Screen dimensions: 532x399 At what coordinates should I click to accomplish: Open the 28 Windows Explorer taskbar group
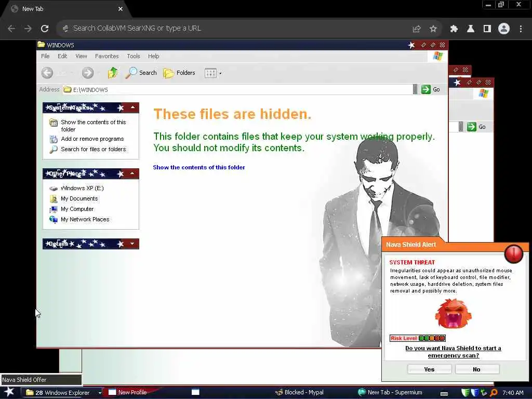[x=60, y=393]
